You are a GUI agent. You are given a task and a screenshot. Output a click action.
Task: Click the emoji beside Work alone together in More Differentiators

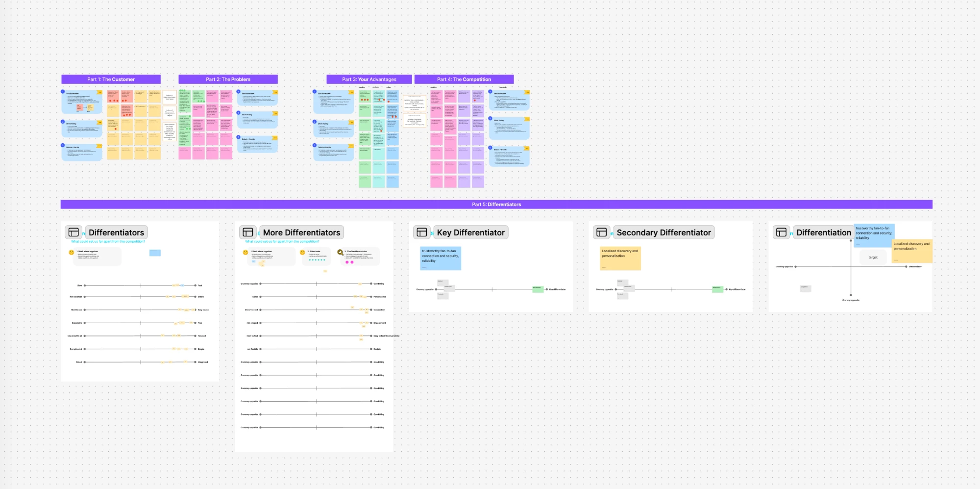coord(245,252)
